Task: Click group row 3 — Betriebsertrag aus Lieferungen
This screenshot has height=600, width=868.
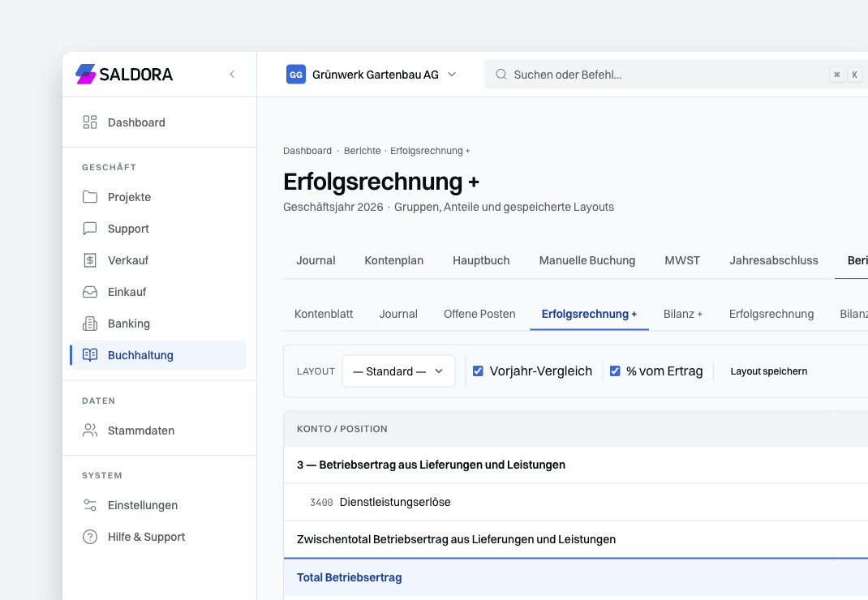Action: pos(576,465)
